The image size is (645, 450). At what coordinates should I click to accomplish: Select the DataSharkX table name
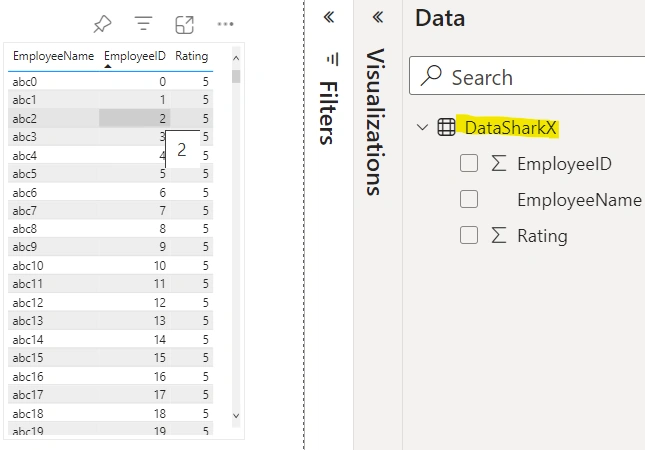(x=510, y=128)
